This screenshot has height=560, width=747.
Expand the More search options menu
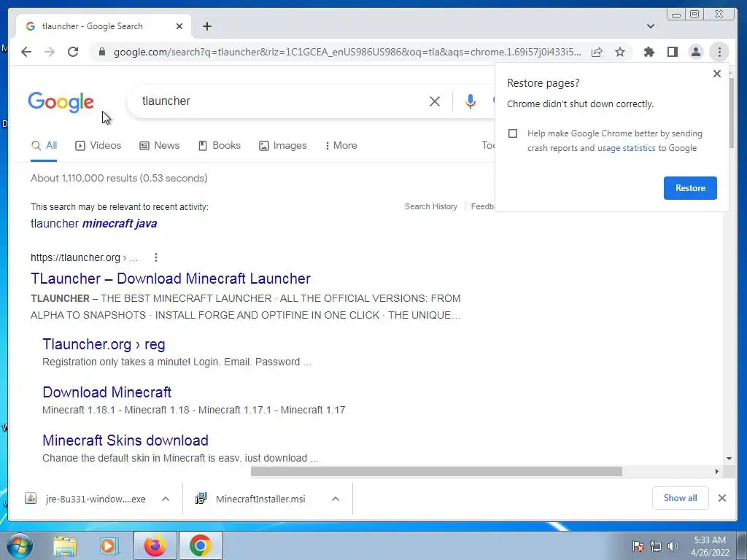click(x=341, y=146)
